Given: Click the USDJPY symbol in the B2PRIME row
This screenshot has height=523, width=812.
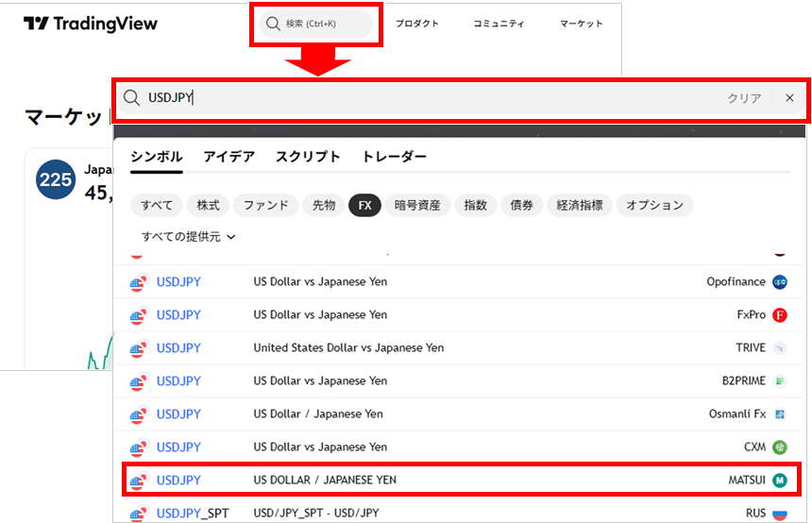Looking at the screenshot, I should click(x=178, y=381).
